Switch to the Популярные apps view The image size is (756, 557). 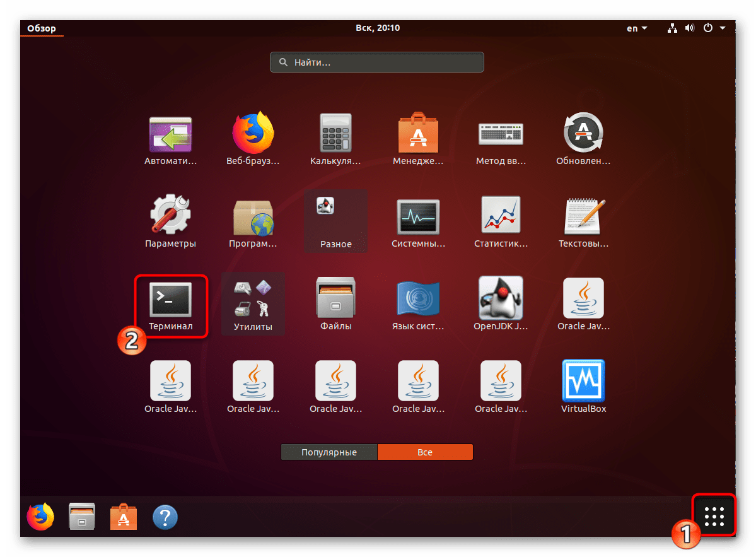[x=329, y=452]
